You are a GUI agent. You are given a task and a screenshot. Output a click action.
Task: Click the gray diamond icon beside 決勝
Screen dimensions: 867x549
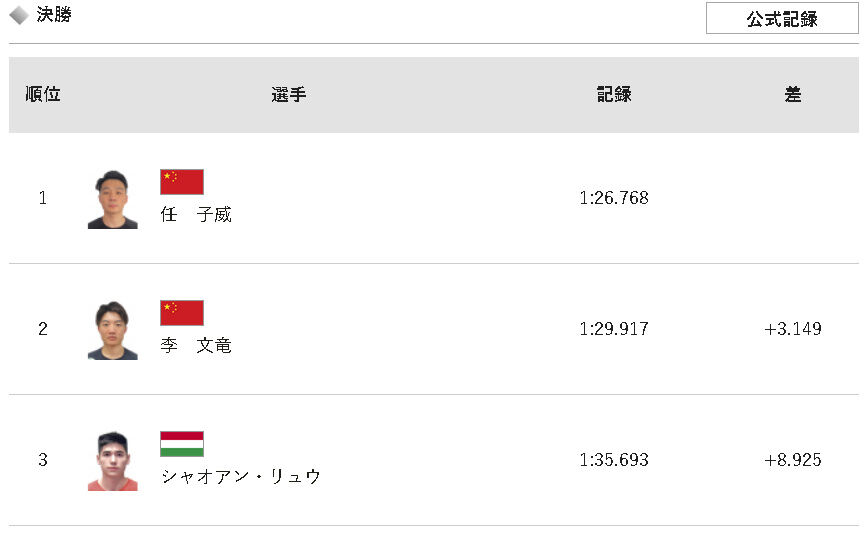point(19,15)
